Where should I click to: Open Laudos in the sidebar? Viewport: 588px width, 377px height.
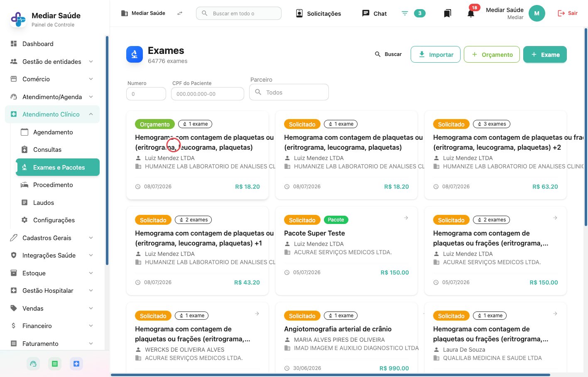(44, 203)
